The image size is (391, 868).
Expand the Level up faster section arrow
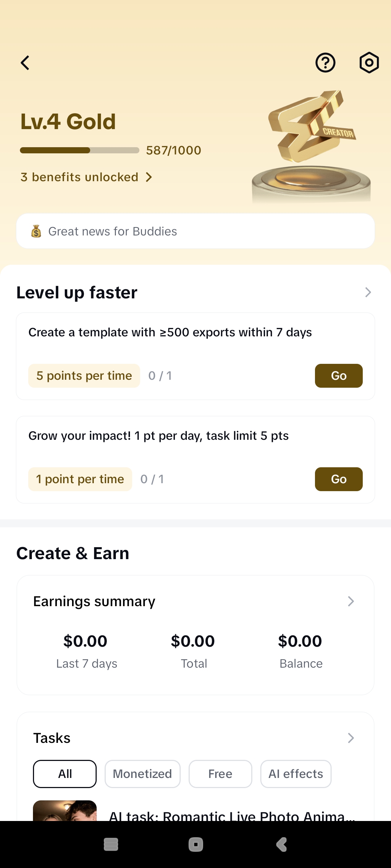click(x=368, y=292)
